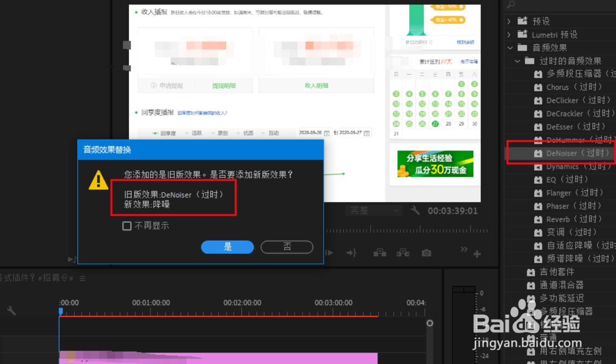Expand the Lumetri 预设 category

click(x=509, y=34)
